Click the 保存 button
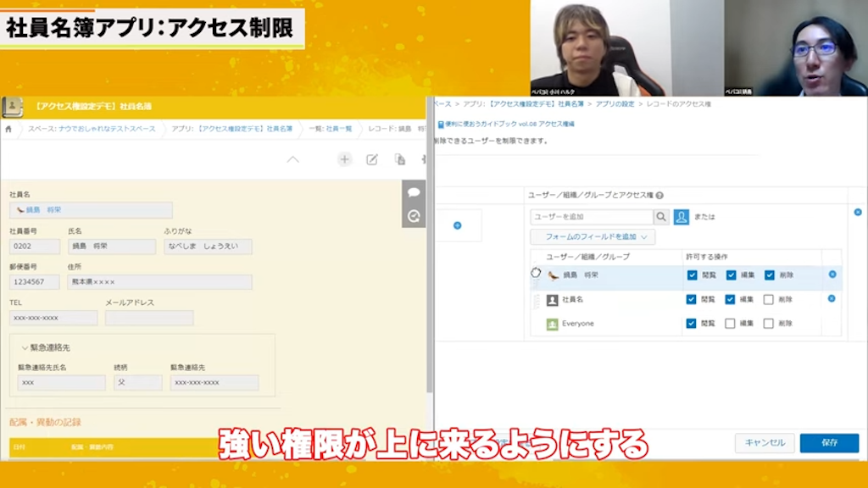This screenshot has width=868, height=488. (x=828, y=443)
